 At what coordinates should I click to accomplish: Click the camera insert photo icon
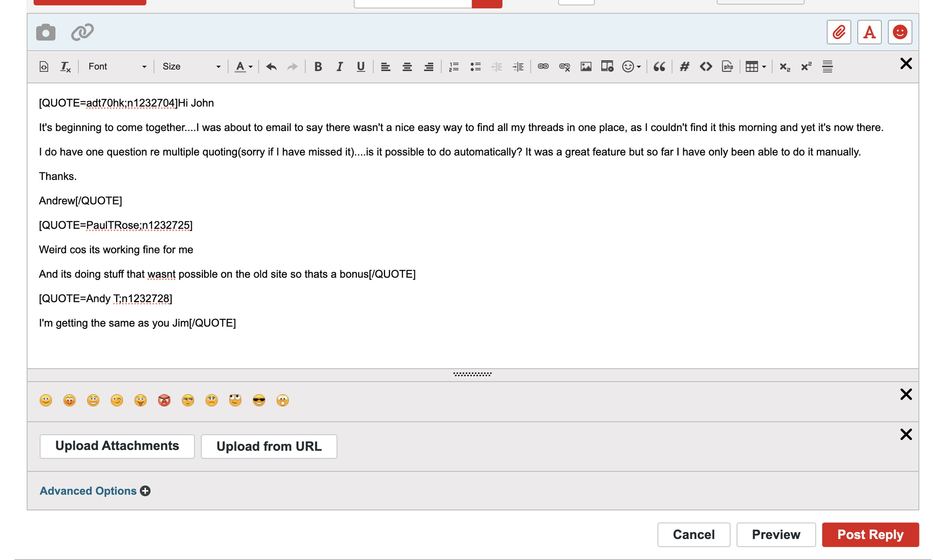pyautogui.click(x=46, y=32)
